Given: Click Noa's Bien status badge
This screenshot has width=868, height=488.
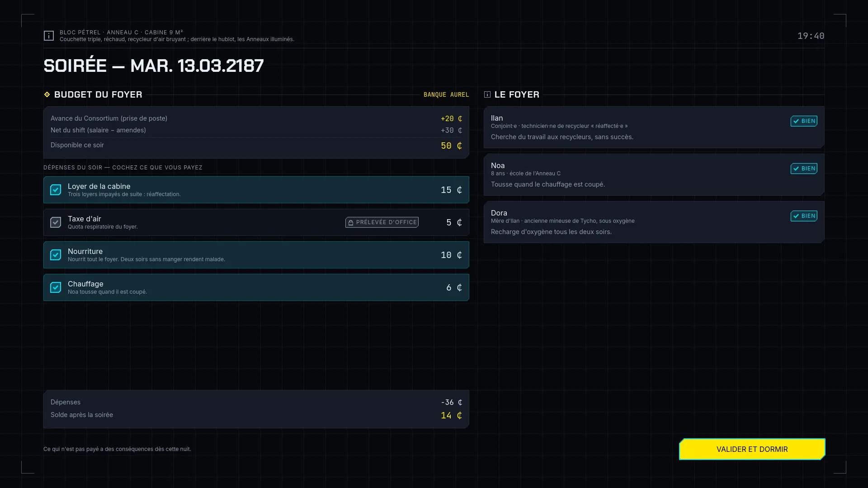Looking at the screenshot, I should [x=804, y=169].
